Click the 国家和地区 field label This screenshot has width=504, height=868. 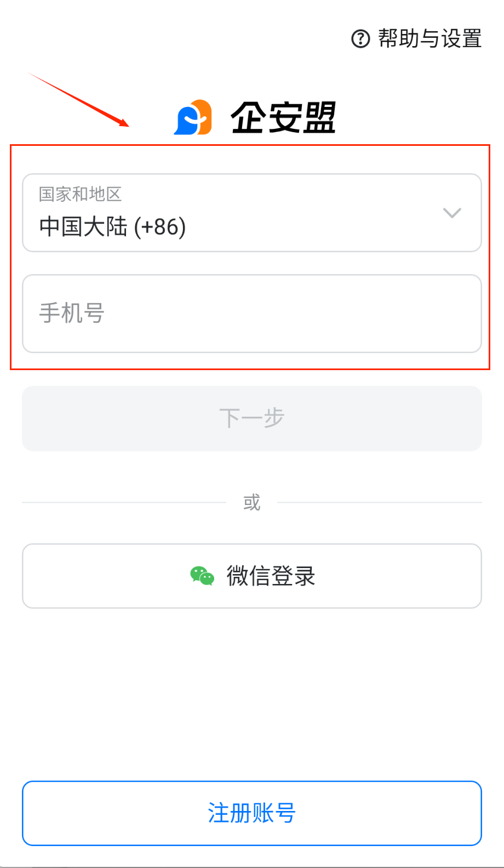pos(80,194)
